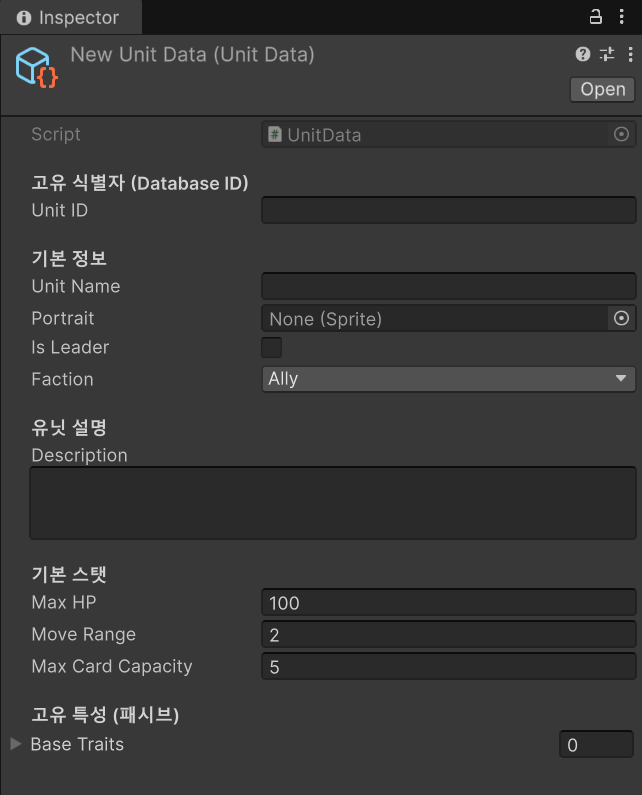Click the New Unit Data title
This screenshot has width=642, height=795.
pos(192,55)
